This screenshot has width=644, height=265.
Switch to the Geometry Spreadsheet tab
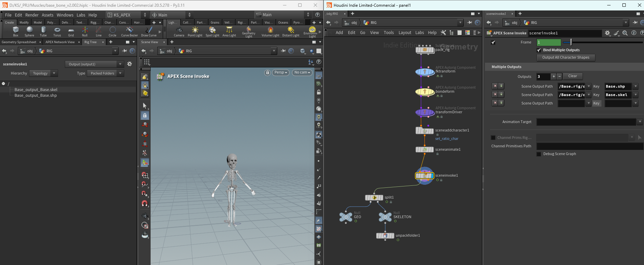(19, 42)
